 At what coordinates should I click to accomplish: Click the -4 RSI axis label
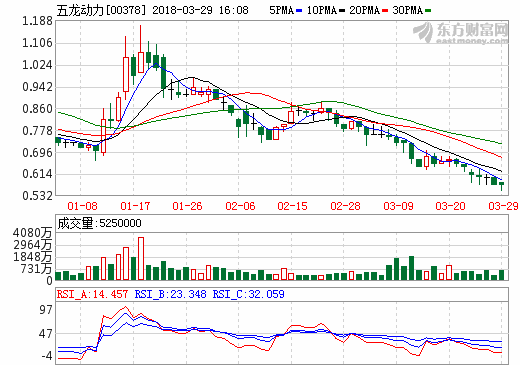[x=47, y=356]
